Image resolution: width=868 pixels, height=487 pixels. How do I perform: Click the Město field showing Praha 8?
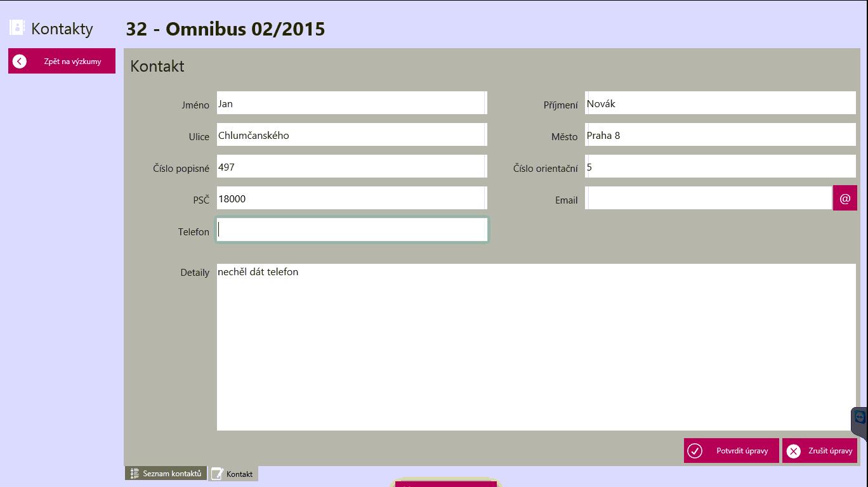[x=720, y=135]
